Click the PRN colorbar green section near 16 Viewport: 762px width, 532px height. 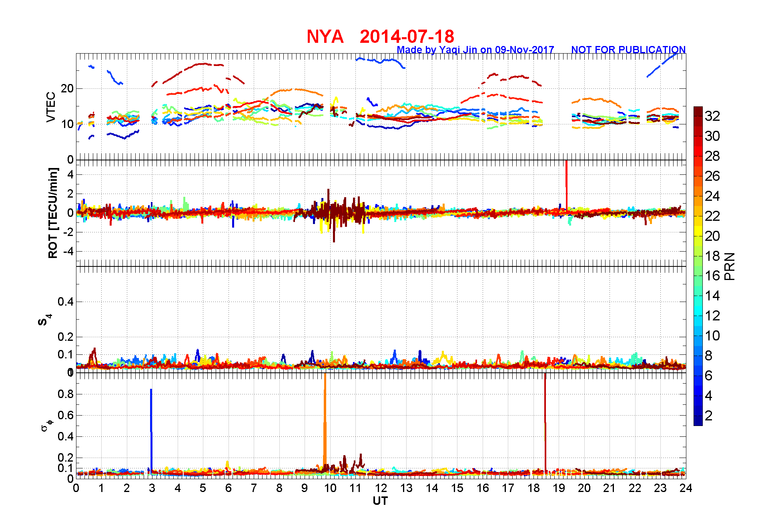[x=698, y=276]
